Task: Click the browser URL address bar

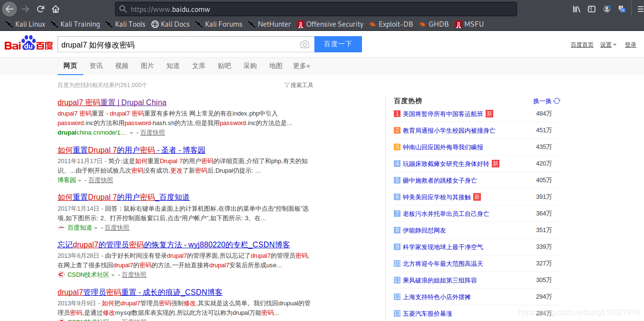Action: click(316, 9)
